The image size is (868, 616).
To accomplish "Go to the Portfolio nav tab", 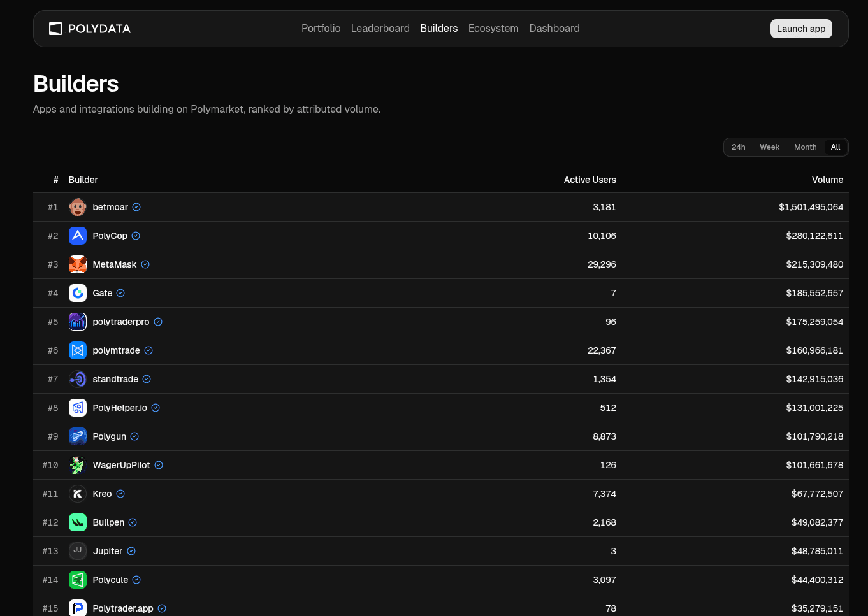I will click(321, 29).
